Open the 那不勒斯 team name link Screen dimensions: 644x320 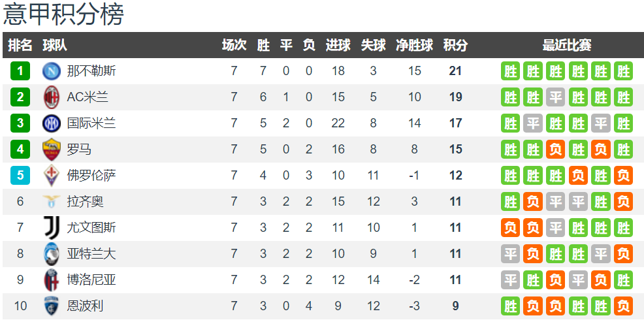point(91,71)
